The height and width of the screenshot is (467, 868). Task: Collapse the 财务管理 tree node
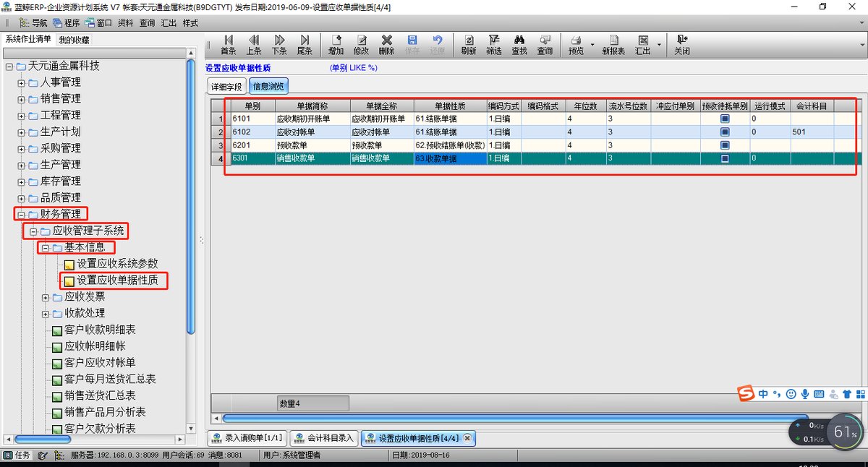point(21,214)
